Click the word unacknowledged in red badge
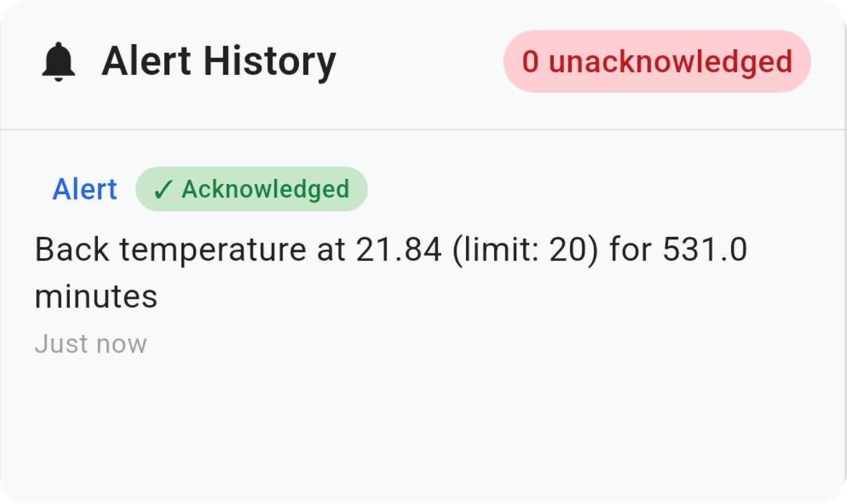 [671, 62]
